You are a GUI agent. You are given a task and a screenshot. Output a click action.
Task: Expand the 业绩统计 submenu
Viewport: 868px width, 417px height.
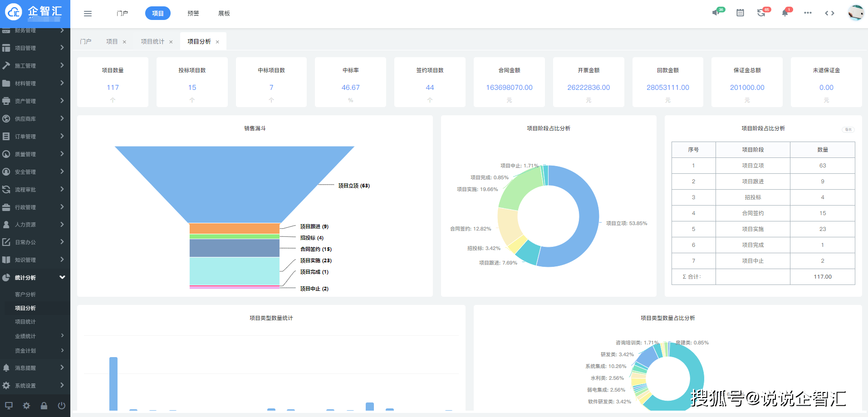pyautogui.click(x=35, y=336)
